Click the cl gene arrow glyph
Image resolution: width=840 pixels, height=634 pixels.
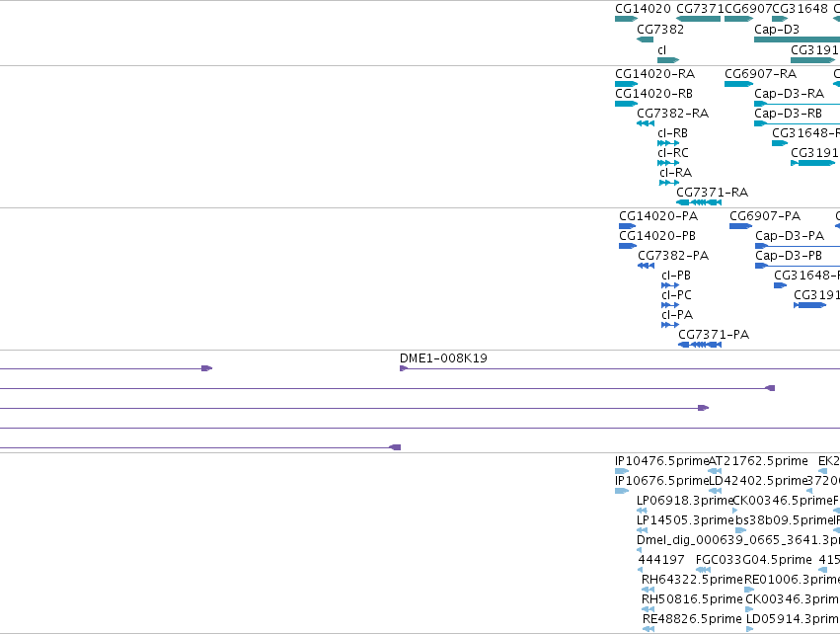tap(668, 60)
